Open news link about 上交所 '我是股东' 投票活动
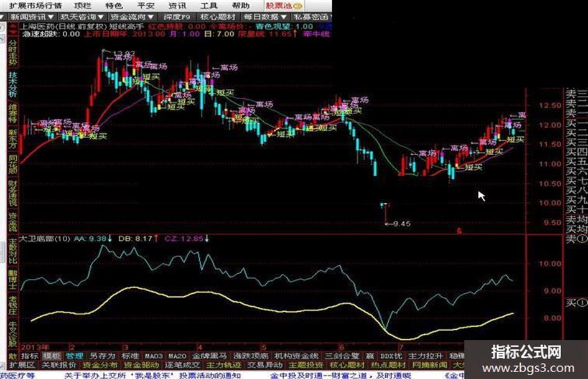588x379 pixels. (x=152, y=375)
